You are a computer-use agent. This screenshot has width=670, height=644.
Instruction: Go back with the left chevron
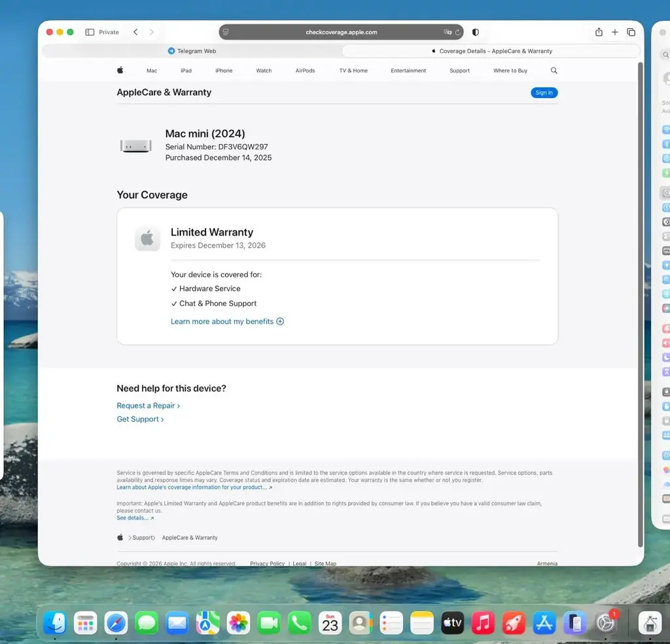click(x=135, y=32)
